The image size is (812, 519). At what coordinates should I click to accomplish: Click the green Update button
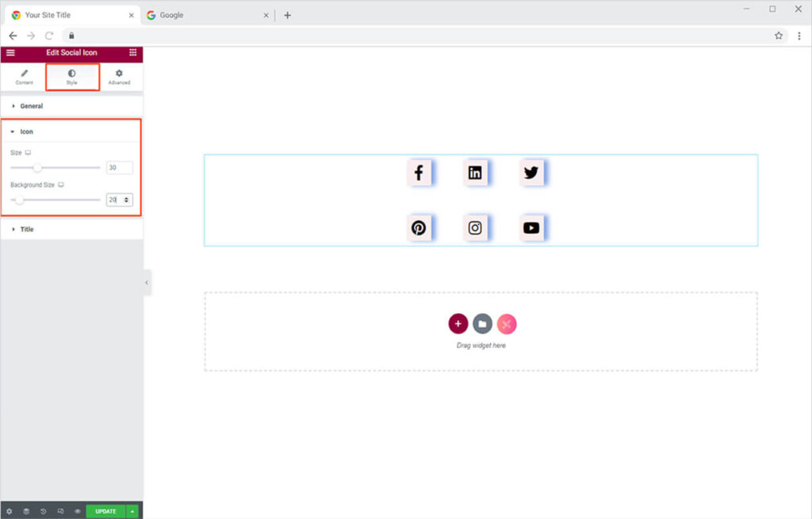click(105, 511)
